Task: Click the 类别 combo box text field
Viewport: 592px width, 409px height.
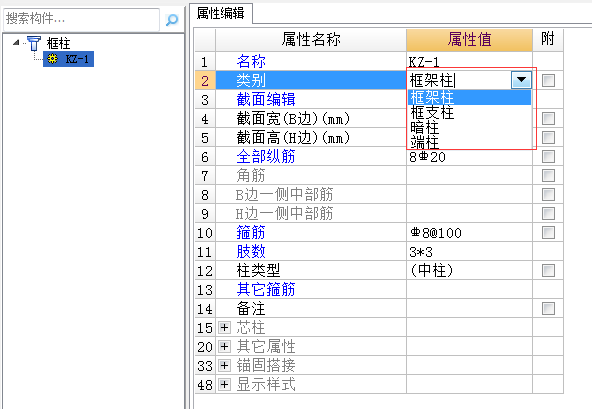Action: (460, 80)
